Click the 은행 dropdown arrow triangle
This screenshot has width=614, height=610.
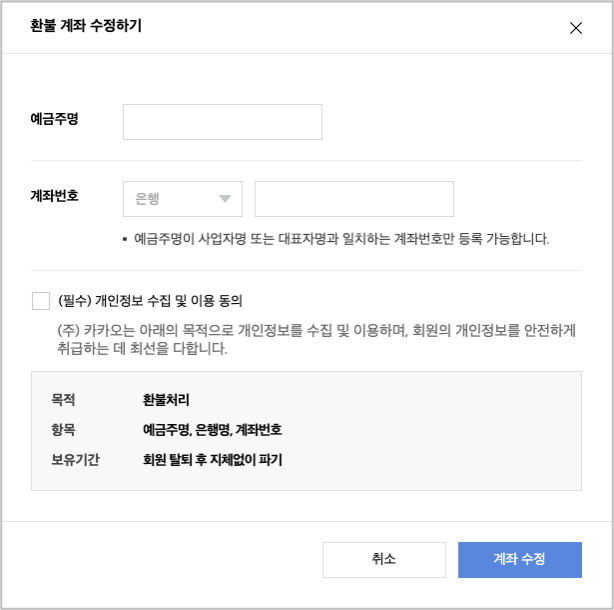[x=224, y=199]
